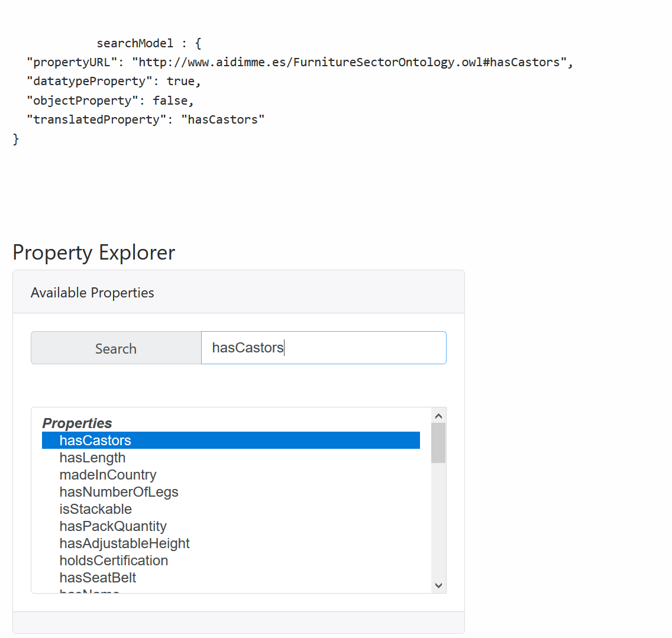The height and width of the screenshot is (638, 672).
Task: Click the Property Explorer page heading
Action: (x=93, y=252)
